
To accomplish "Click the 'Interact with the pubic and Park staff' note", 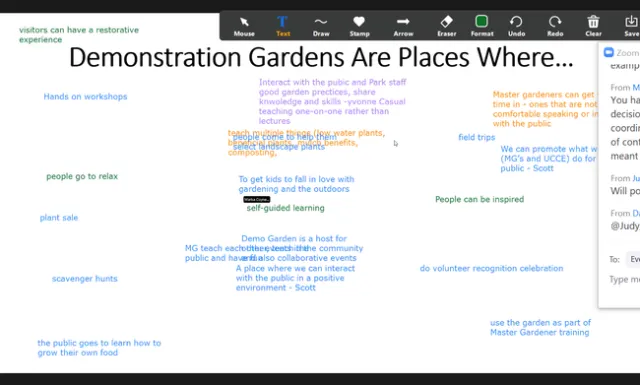I will point(332,102).
